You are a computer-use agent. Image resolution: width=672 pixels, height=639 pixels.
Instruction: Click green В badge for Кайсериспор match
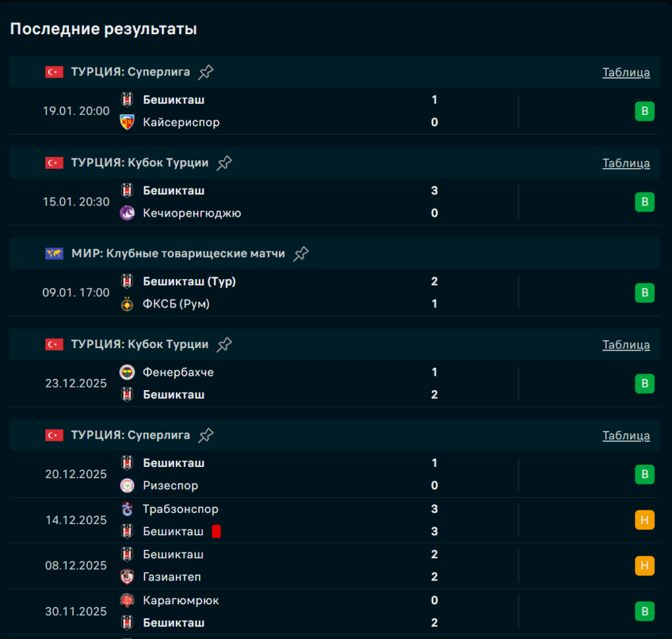pos(644,111)
